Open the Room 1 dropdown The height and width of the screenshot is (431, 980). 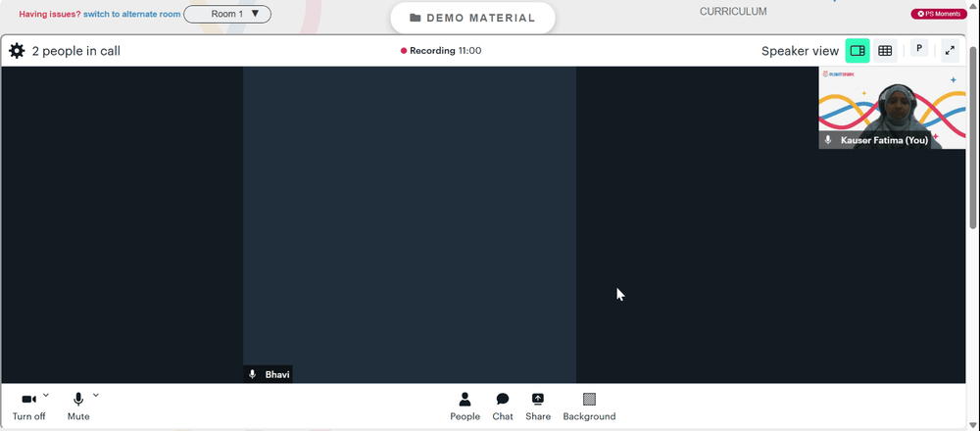[x=227, y=14]
